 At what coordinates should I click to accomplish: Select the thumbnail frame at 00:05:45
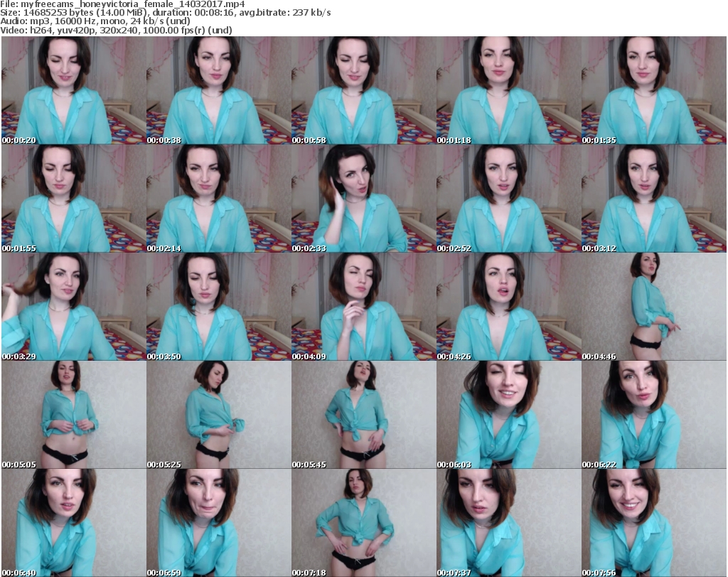[x=364, y=414]
